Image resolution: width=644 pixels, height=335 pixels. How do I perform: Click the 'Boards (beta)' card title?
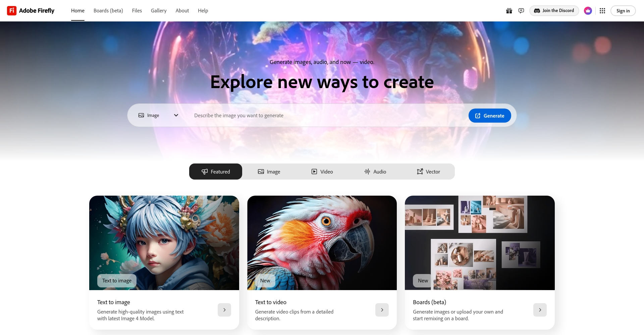coord(429,302)
